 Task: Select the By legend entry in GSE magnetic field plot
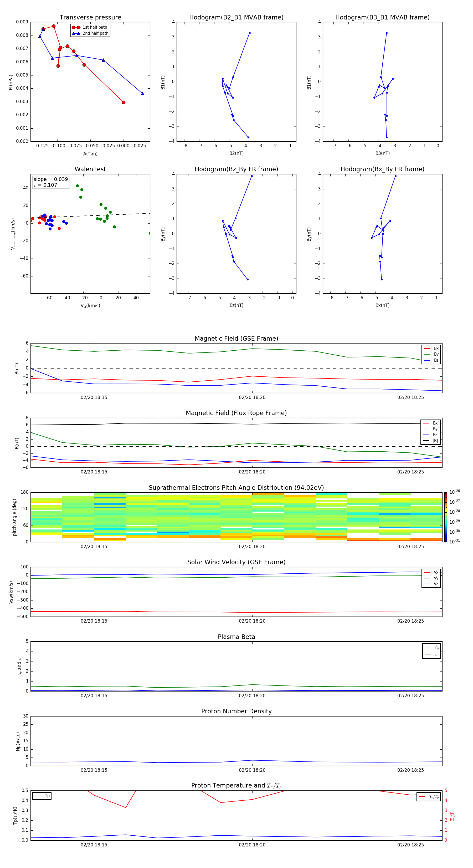click(431, 354)
